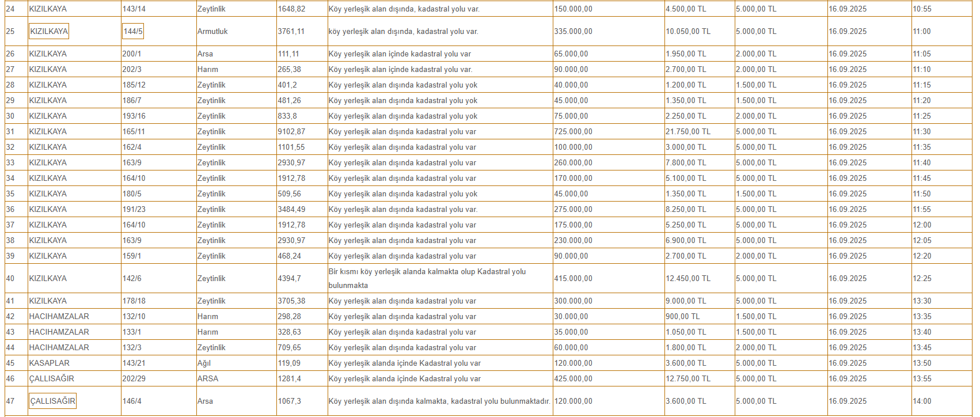Image resolution: width=980 pixels, height=417 pixels.
Task: Select area 468,24
Action: [x=290, y=256]
